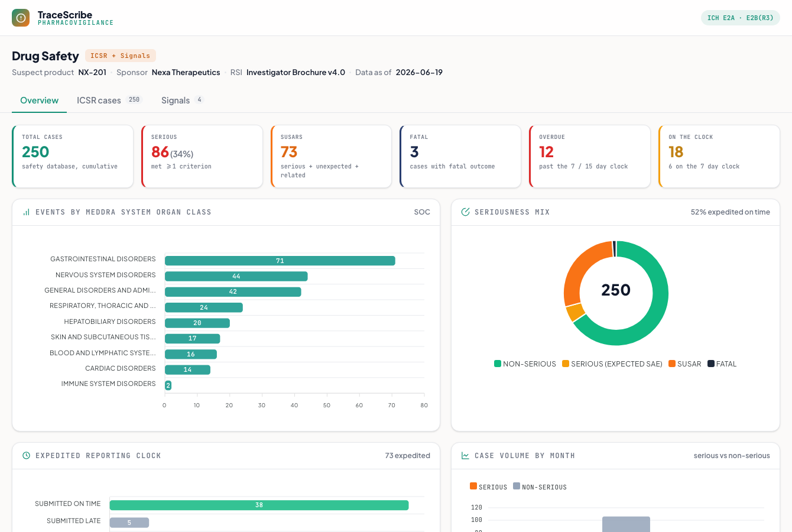Switch to the Signals tab
Viewport: 792px width, 532px height.
click(x=183, y=100)
